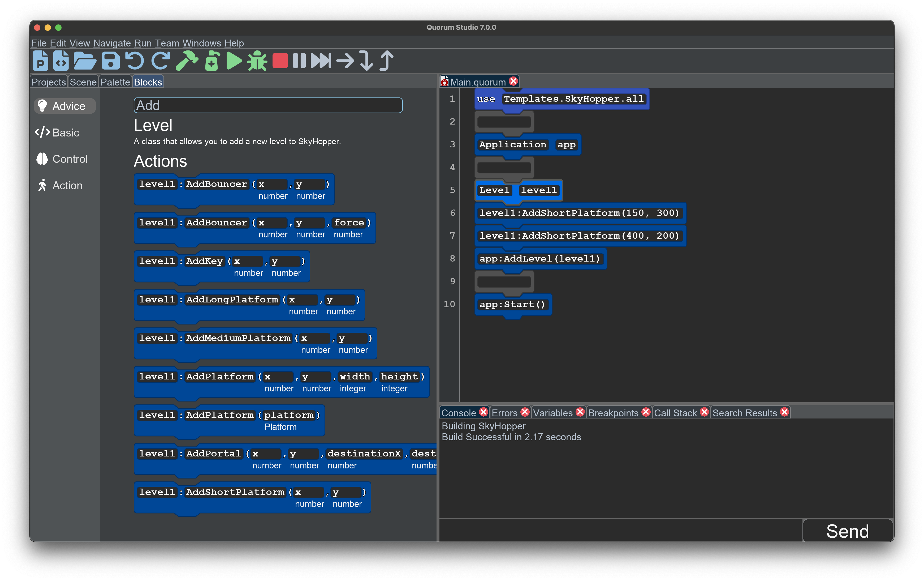The height and width of the screenshot is (581, 924).
Task: Click the Undo arrow icon
Action: coord(134,61)
